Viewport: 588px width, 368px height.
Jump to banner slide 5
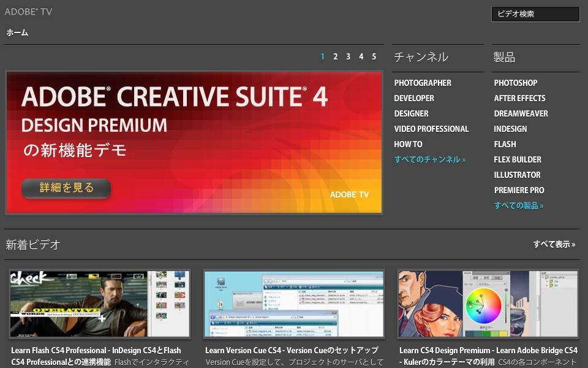[x=374, y=56]
